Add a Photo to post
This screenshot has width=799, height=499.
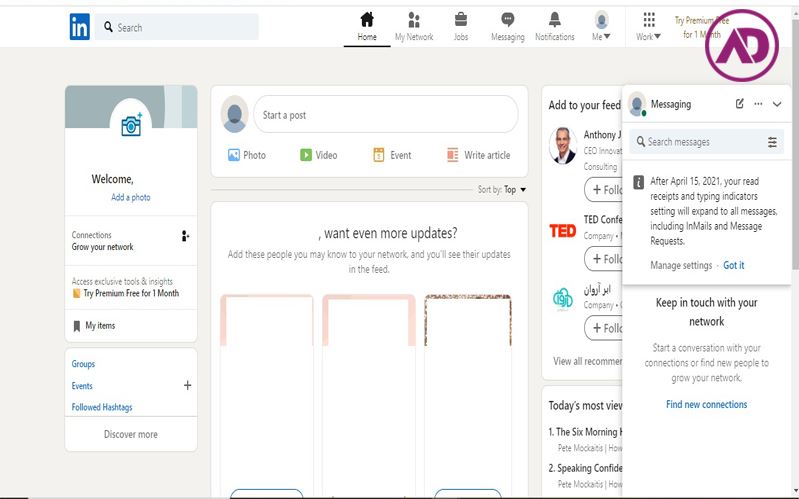coord(247,155)
